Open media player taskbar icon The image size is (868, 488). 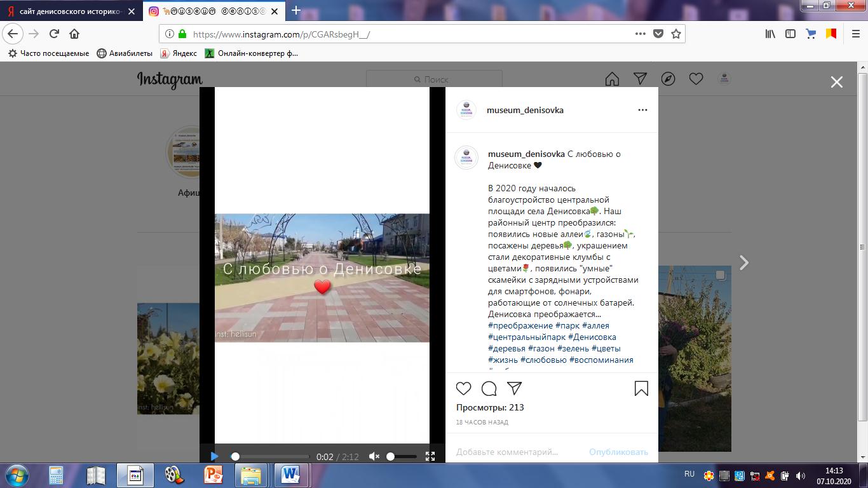[x=174, y=475]
